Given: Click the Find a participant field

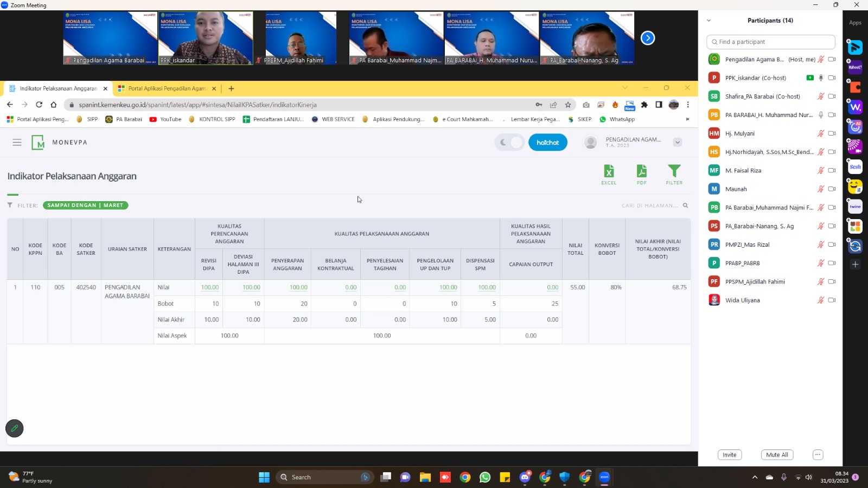Looking at the screenshot, I should coord(770,42).
